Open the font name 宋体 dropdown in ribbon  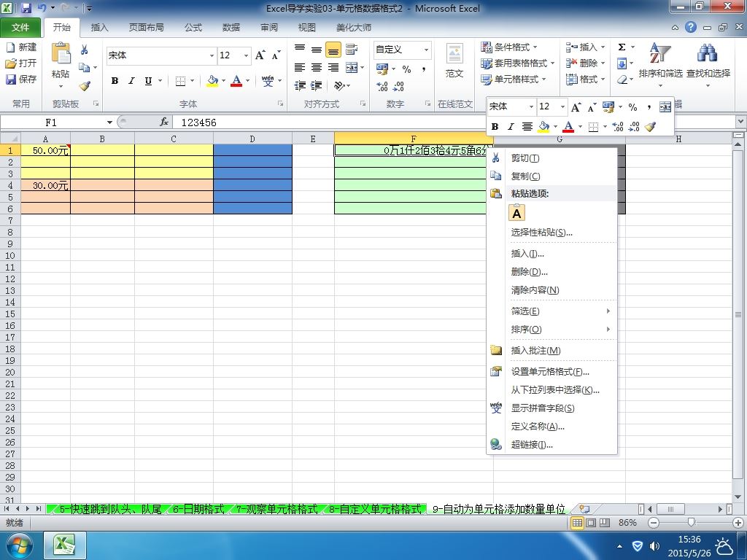pyautogui.click(x=212, y=55)
